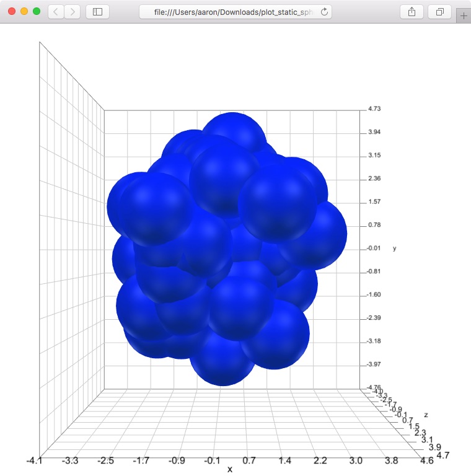Image resolution: width=471 pixels, height=476 pixels.
Task: Click y-axis tick value 3.94
Action: [374, 132]
